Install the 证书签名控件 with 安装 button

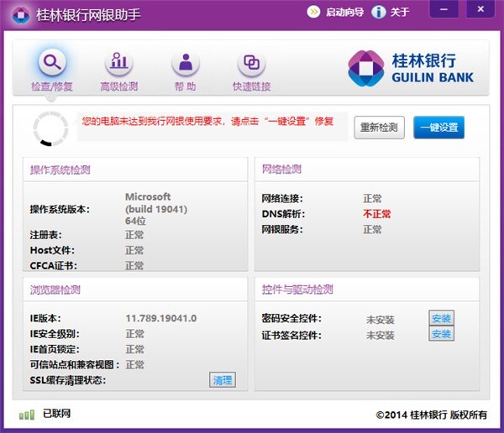(x=441, y=333)
